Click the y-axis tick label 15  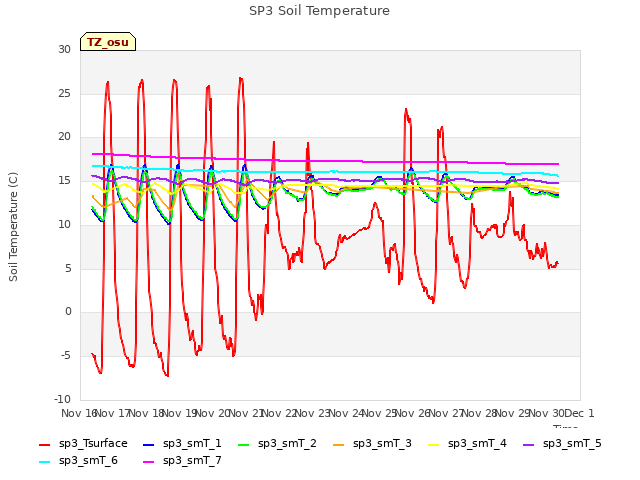(64, 180)
